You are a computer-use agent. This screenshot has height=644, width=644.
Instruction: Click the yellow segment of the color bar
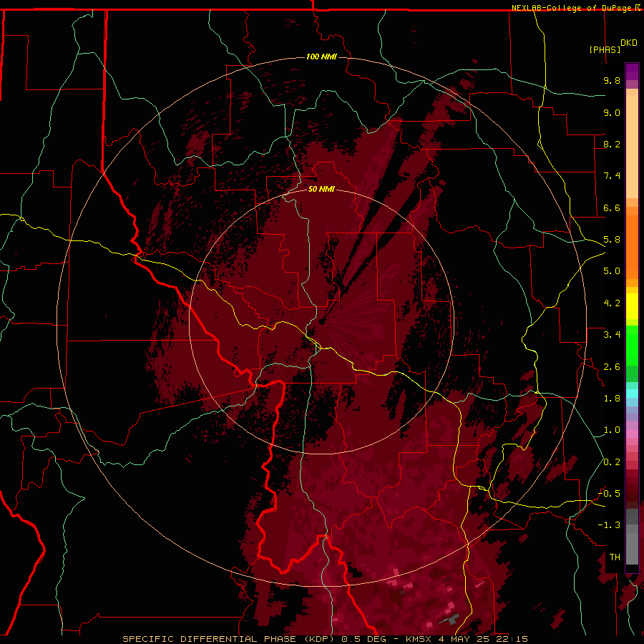(632, 306)
